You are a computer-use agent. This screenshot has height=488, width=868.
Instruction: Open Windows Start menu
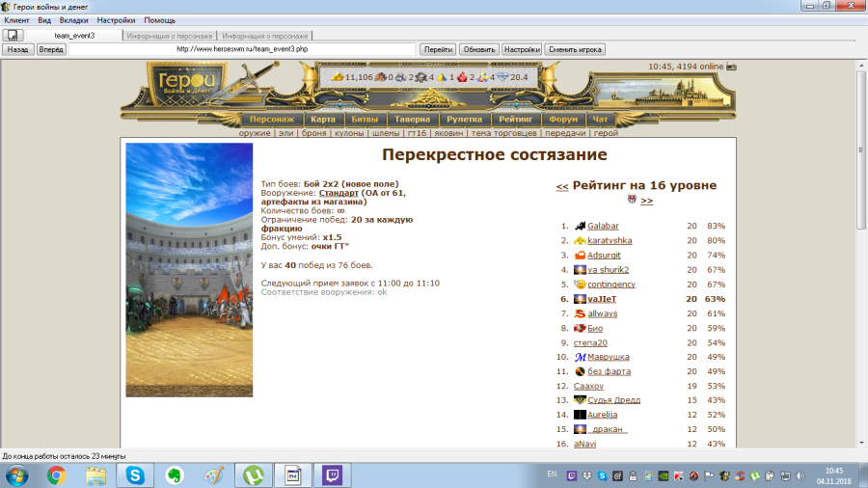(x=17, y=475)
